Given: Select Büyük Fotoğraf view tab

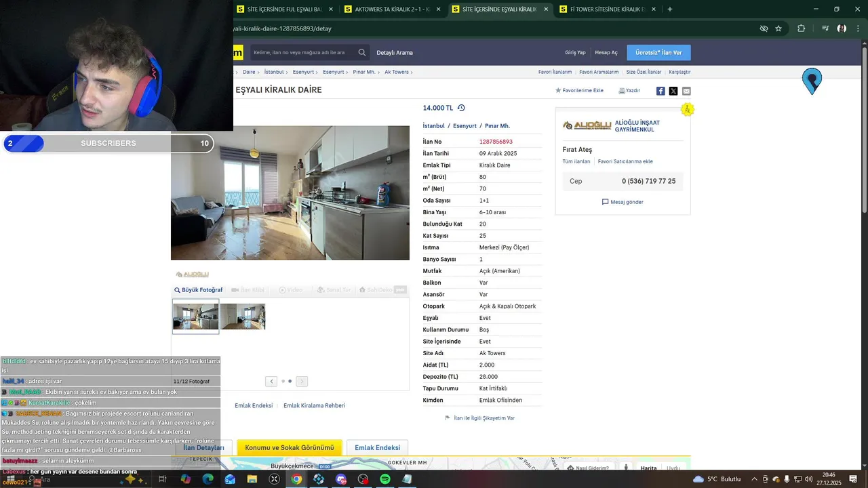Looking at the screenshot, I should (x=199, y=289).
